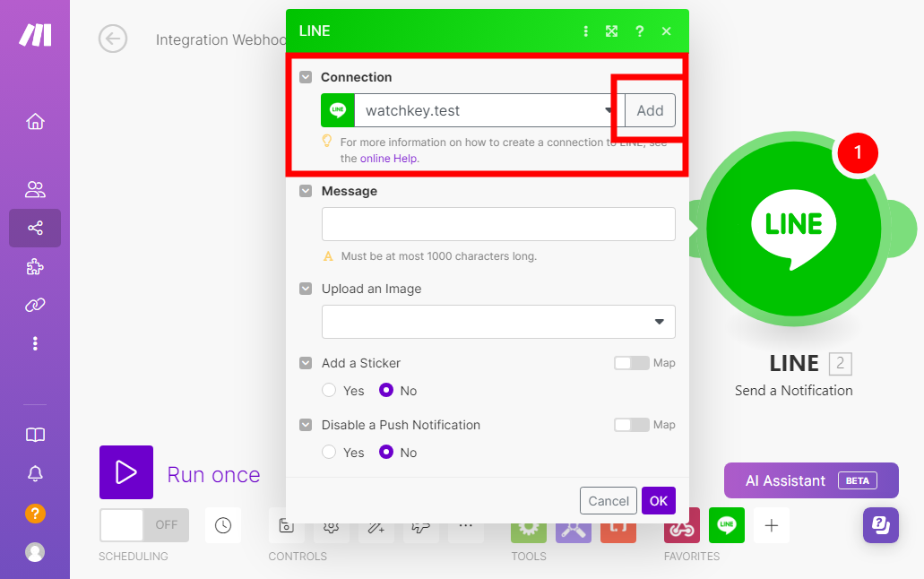The width and height of the screenshot is (924, 579).
Task: Select No for Add a Sticker
Action: point(386,390)
